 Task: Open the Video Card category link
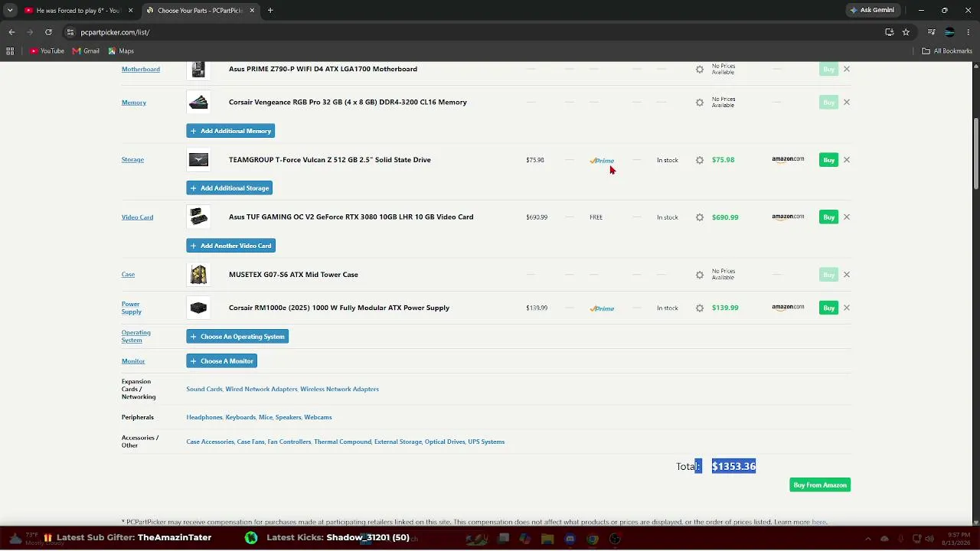pyautogui.click(x=137, y=217)
